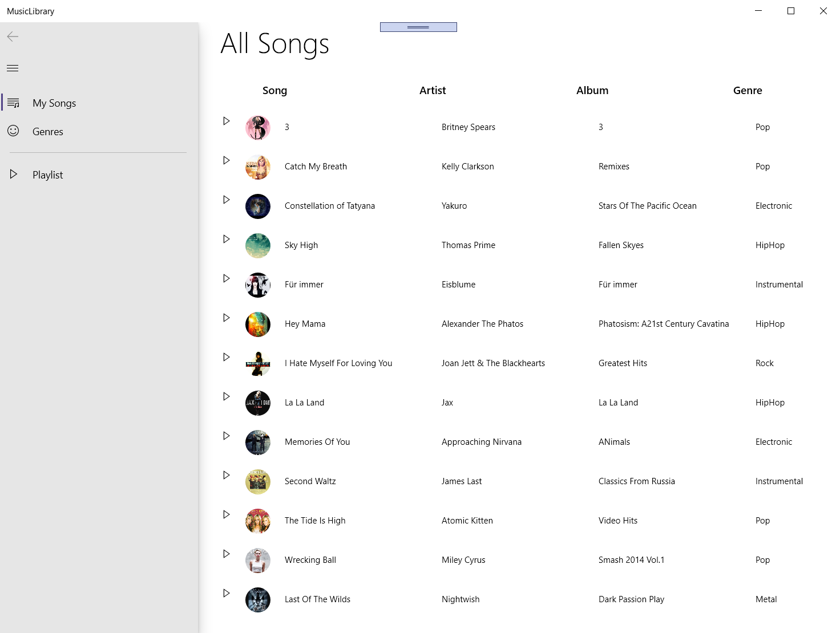Open Genres using the smiley face icon
Viewport: 840px width, 633px height.
pos(13,131)
